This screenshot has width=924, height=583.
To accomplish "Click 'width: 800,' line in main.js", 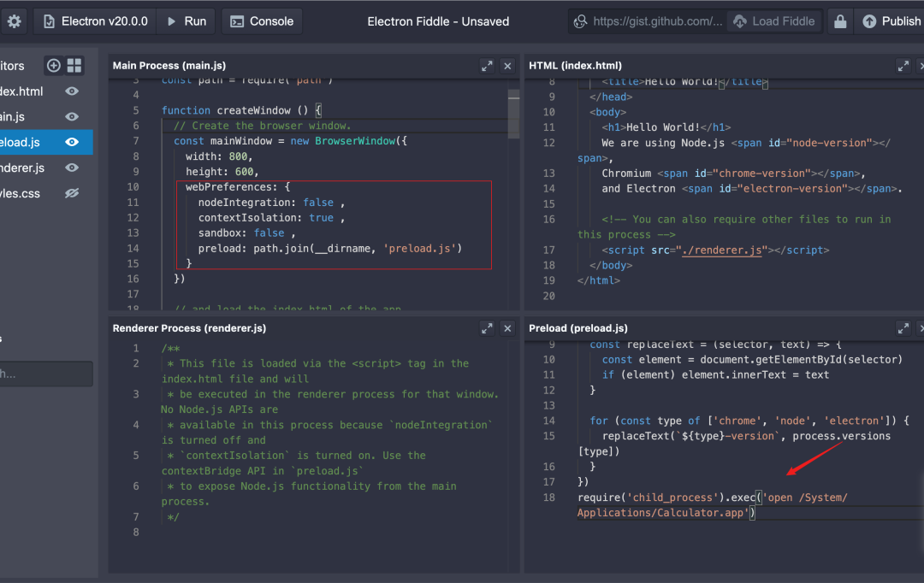I will pyautogui.click(x=219, y=156).
